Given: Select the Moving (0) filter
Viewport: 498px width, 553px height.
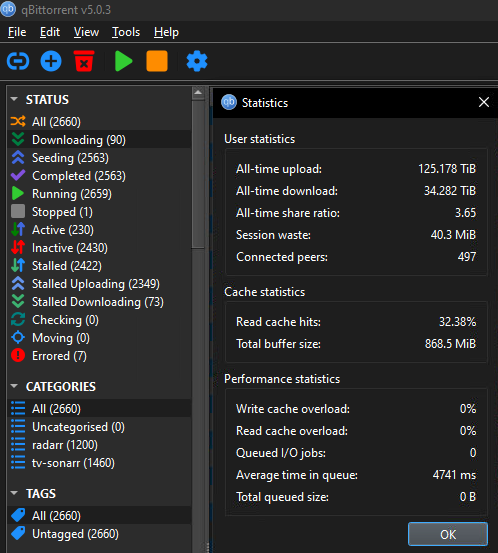Looking at the screenshot, I should (99, 338).
